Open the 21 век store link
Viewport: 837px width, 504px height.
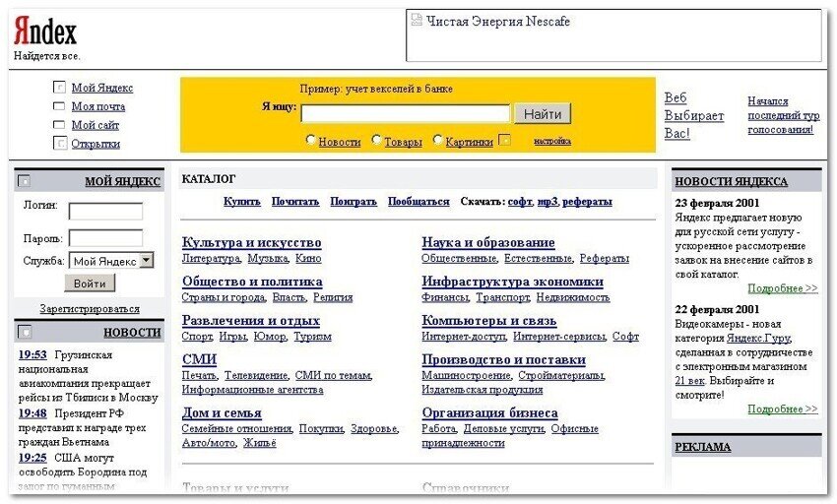click(x=689, y=381)
